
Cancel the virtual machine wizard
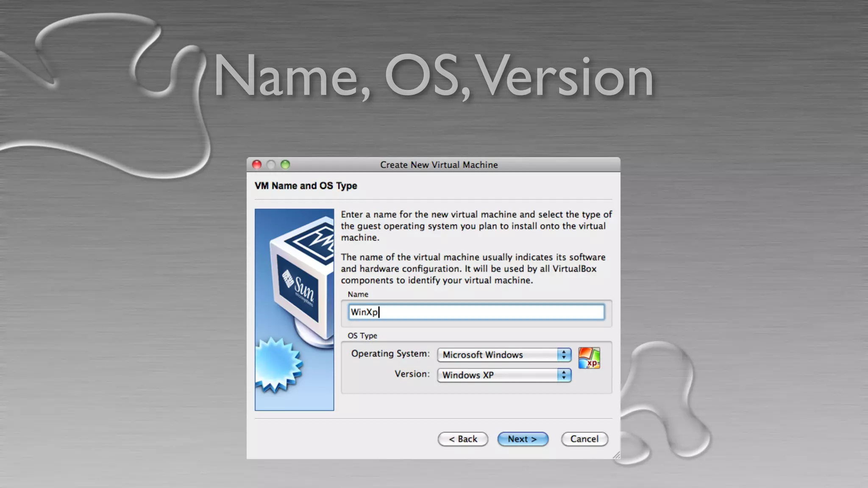584,439
